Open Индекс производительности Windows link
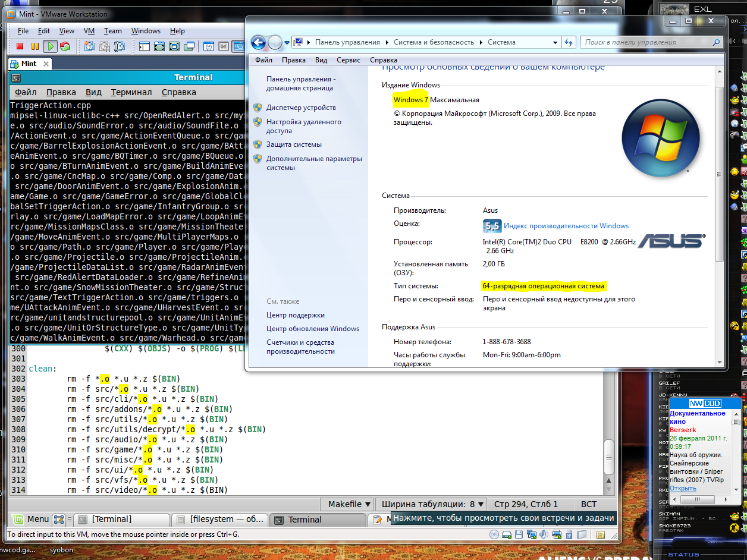 [x=566, y=226]
